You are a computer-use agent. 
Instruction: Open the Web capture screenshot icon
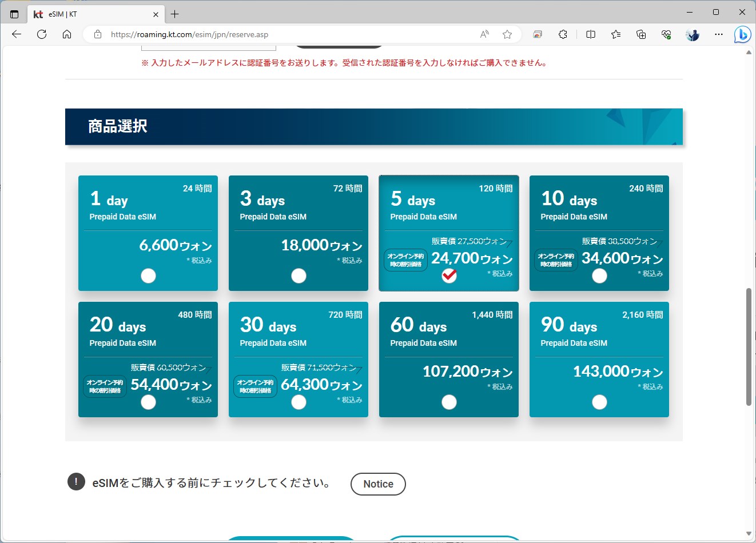point(536,34)
